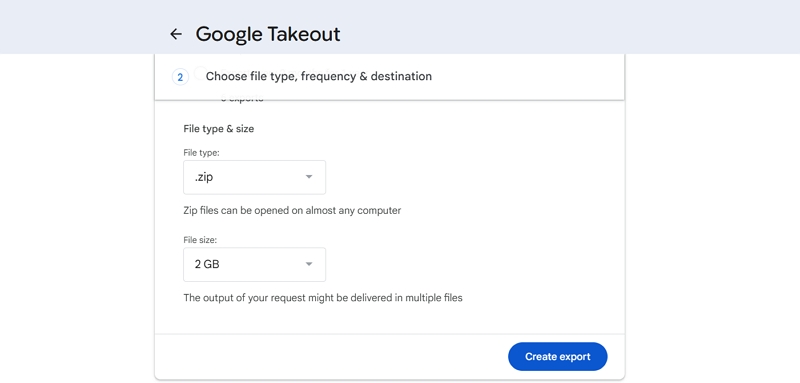Viewport: 800px width, 383px height.
Task: Click the 'File type & size' heading
Action: coord(218,129)
